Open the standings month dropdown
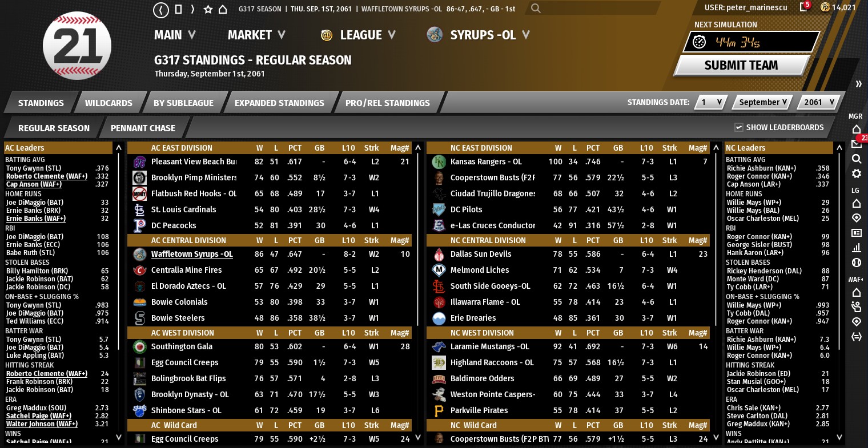868x448 pixels. click(762, 102)
